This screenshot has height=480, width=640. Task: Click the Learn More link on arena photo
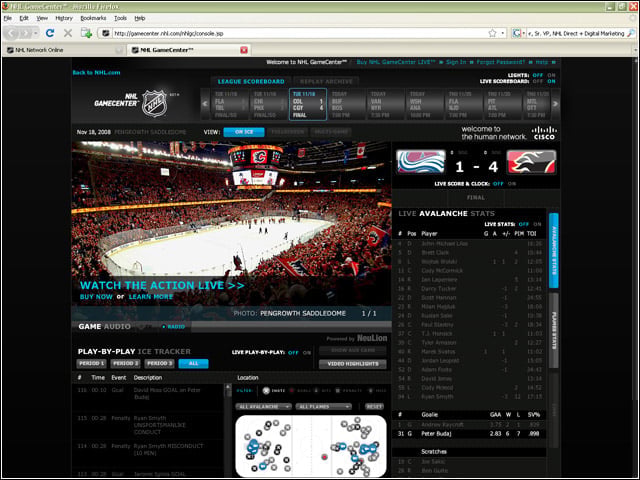pos(151,297)
